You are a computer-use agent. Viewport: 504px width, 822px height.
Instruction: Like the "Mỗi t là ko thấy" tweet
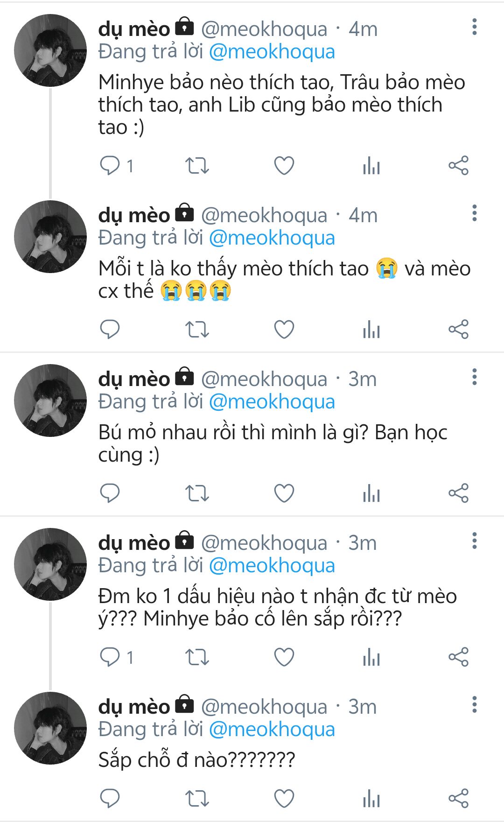pyautogui.click(x=284, y=330)
